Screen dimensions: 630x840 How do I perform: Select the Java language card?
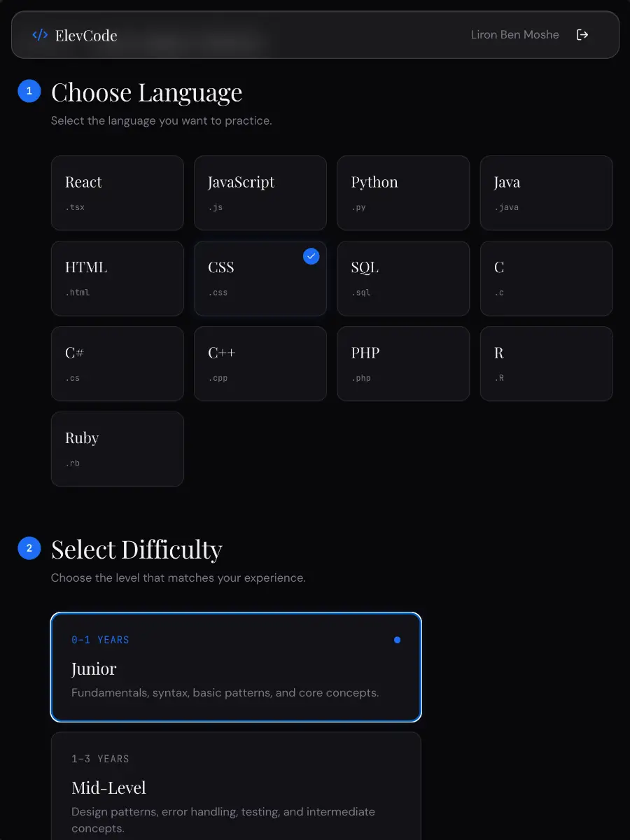[547, 193]
